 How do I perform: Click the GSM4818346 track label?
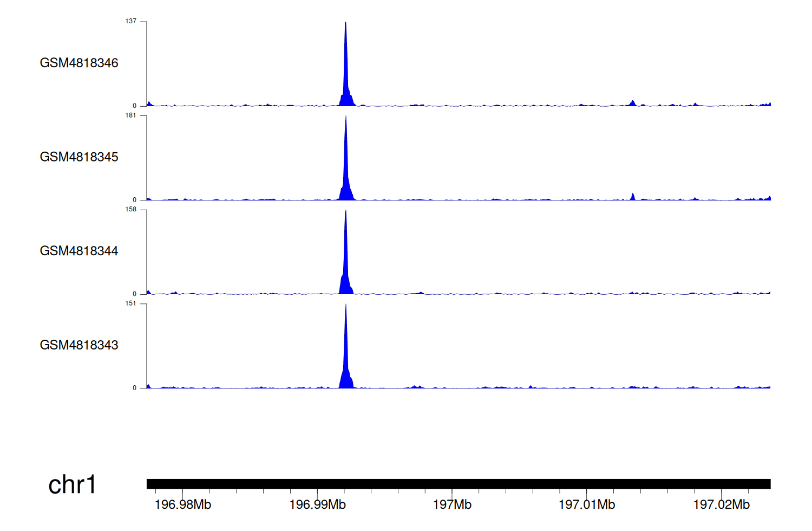pos(79,63)
